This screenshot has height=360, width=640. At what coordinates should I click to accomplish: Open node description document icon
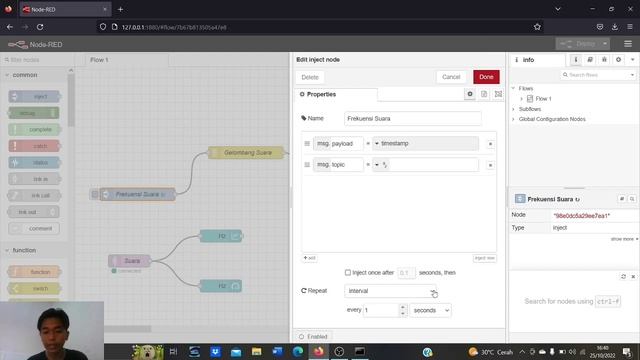point(484,94)
